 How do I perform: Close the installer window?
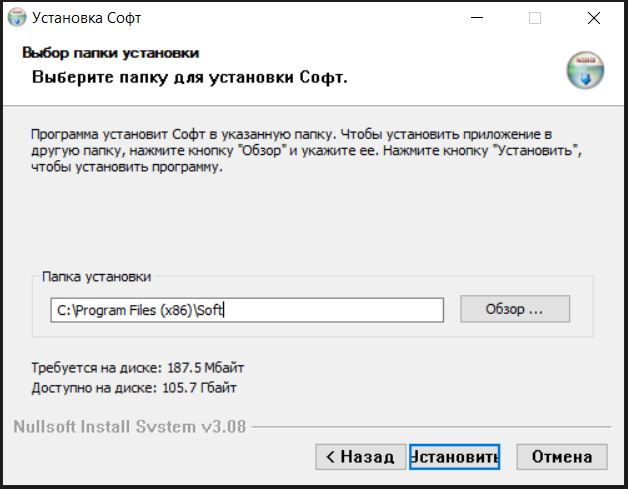594,18
